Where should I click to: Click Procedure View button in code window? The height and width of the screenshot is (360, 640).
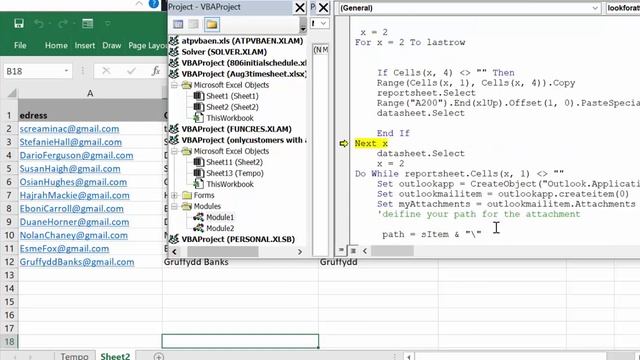[341, 250]
